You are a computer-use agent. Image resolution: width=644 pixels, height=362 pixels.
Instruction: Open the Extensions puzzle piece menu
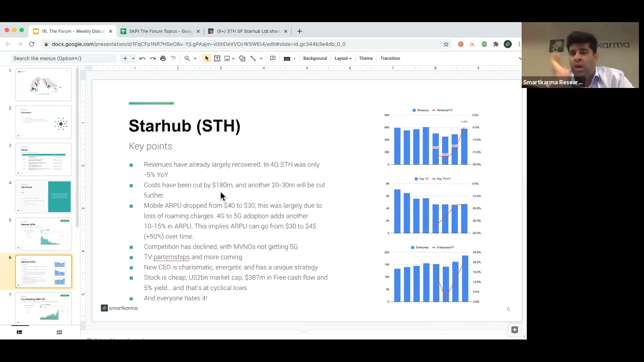pos(496,44)
